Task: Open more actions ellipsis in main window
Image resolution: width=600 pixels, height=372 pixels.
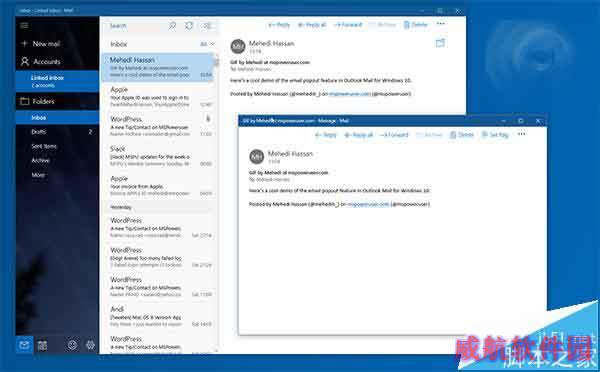Action: click(x=441, y=24)
